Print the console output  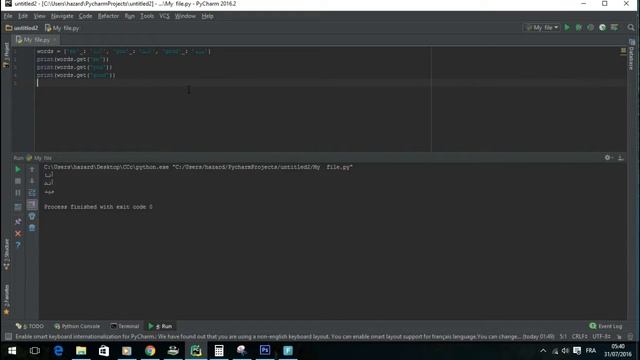[x=32, y=216]
